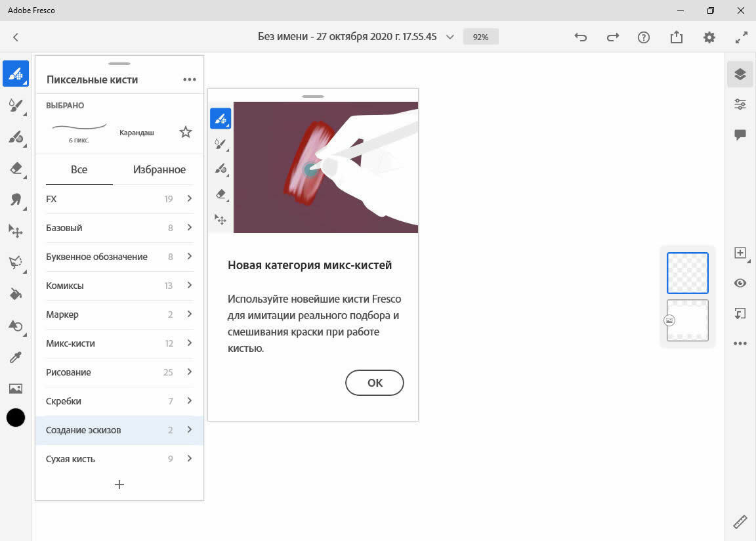This screenshot has height=541, width=756.
Task: Open the document title dropdown arrow
Action: (x=450, y=37)
